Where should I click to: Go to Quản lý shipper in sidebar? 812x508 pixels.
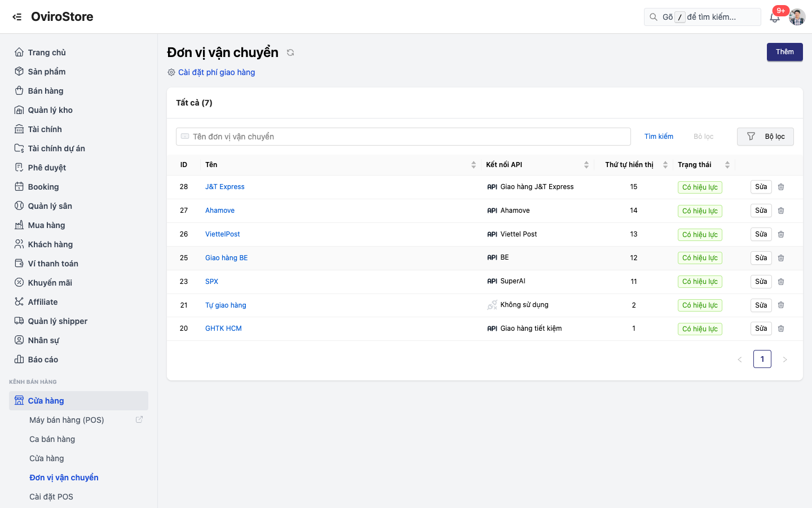58,321
